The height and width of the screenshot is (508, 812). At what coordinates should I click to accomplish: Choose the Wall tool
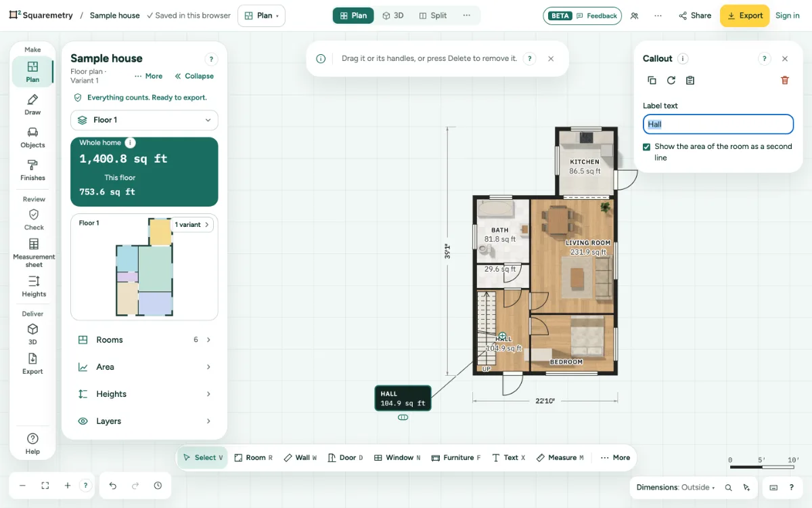click(300, 458)
